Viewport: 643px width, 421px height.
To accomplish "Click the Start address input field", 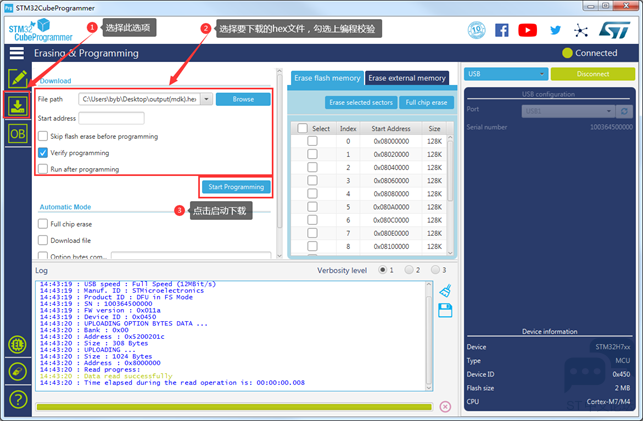I will tap(111, 118).
